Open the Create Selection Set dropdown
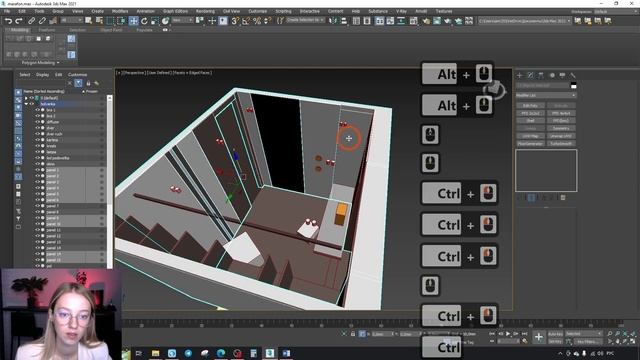Screen dimensions: 640x360 tap(305, 20)
